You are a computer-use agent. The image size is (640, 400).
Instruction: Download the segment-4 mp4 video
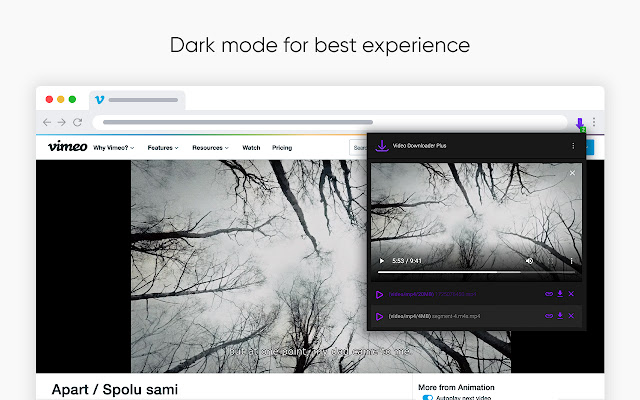560,316
